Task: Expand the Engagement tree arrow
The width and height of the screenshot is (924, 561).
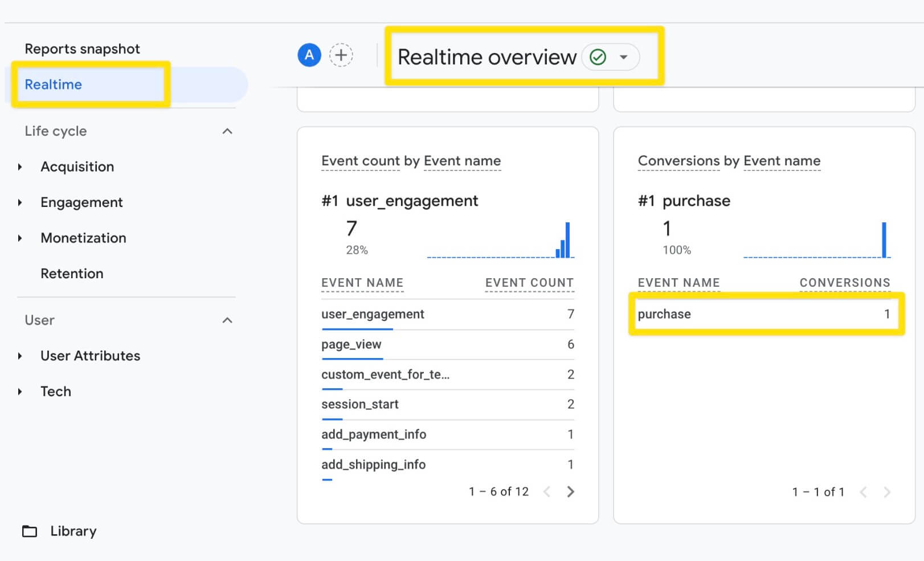Action: coord(20,202)
